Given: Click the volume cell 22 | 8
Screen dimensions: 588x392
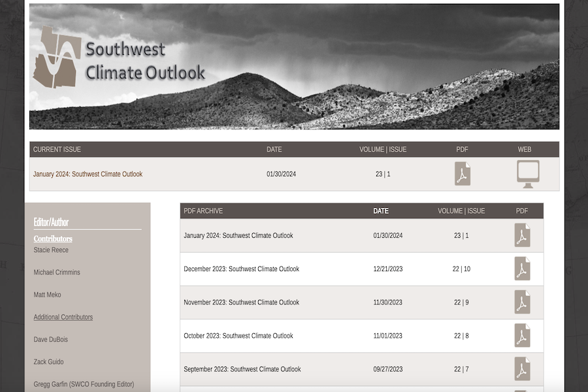Looking at the screenshot, I should coord(461,336).
